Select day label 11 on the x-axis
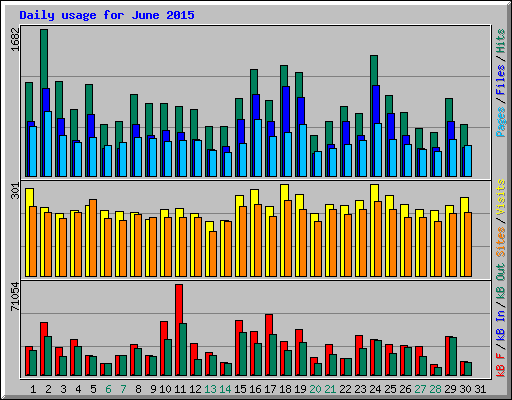 (x=180, y=389)
